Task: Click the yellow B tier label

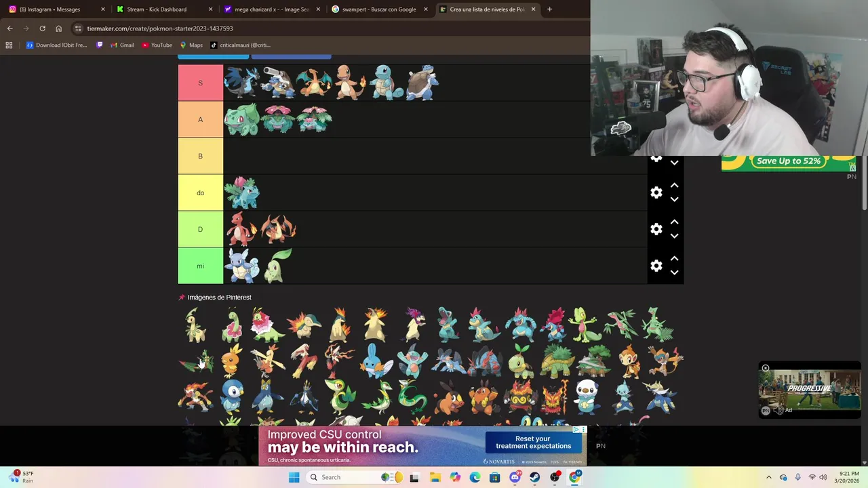Action: coord(200,156)
